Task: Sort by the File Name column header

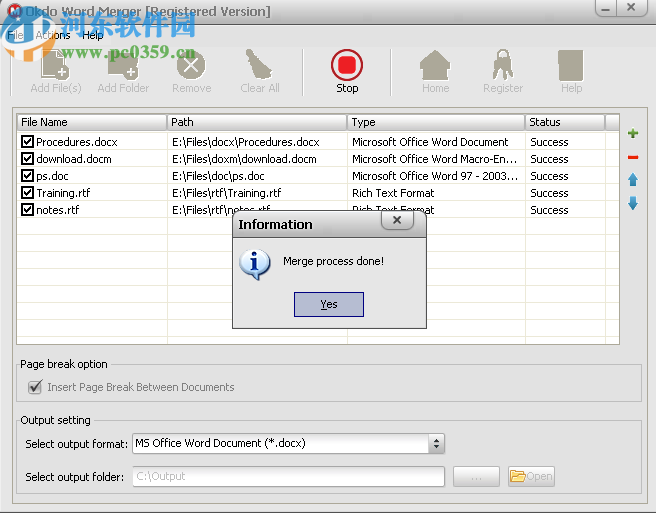Action: click(x=92, y=122)
